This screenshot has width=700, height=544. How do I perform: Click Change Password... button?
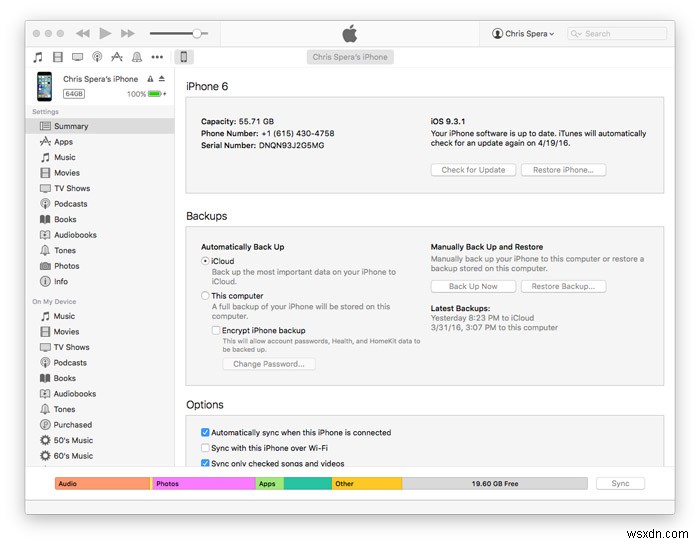tap(269, 364)
